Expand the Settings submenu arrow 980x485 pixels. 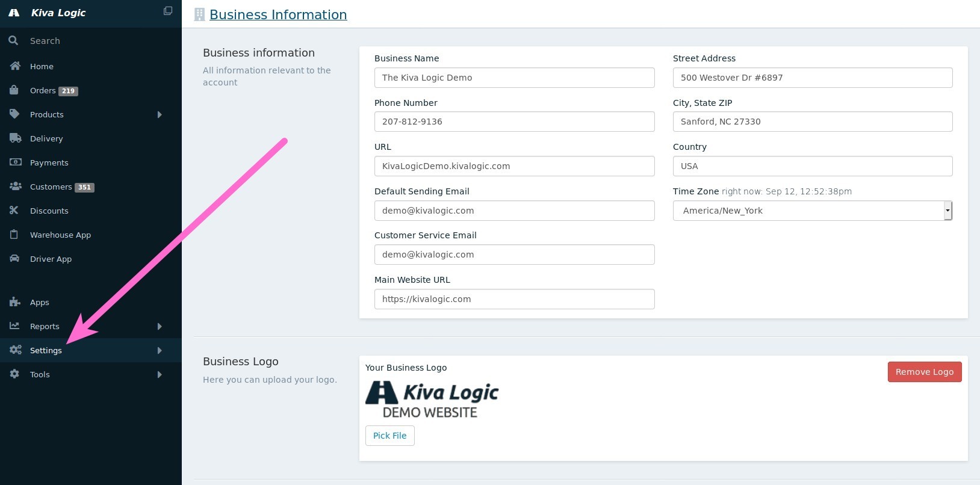[x=160, y=350]
